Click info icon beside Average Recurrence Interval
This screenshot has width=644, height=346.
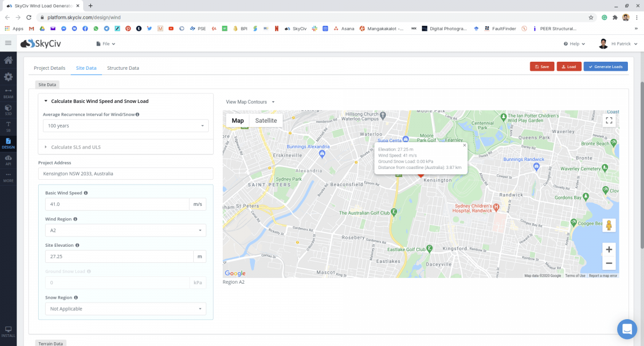point(137,114)
